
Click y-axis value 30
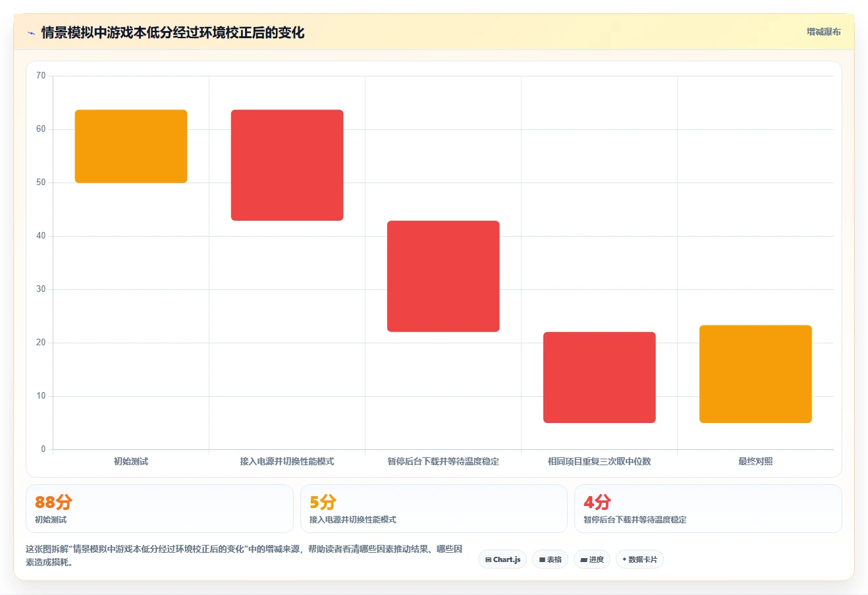[41, 289]
